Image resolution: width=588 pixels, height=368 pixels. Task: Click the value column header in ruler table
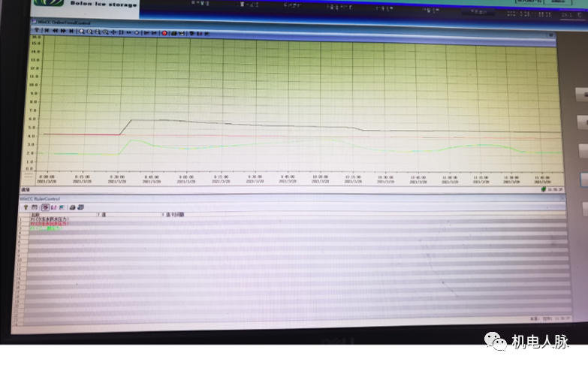coord(102,215)
